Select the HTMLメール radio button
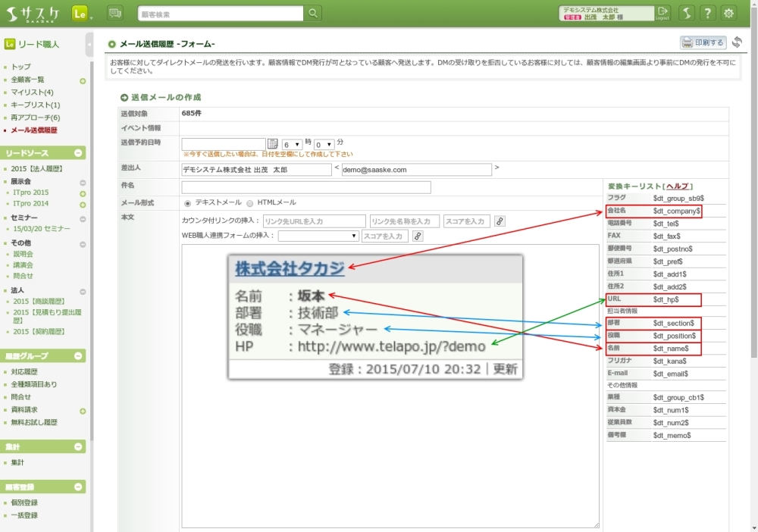 click(250, 203)
